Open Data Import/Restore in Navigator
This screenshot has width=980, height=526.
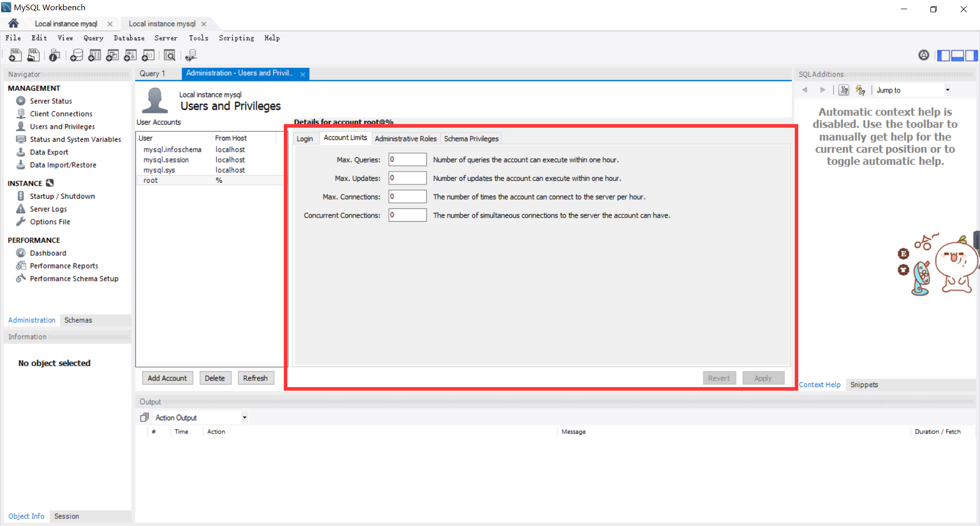tap(63, 165)
